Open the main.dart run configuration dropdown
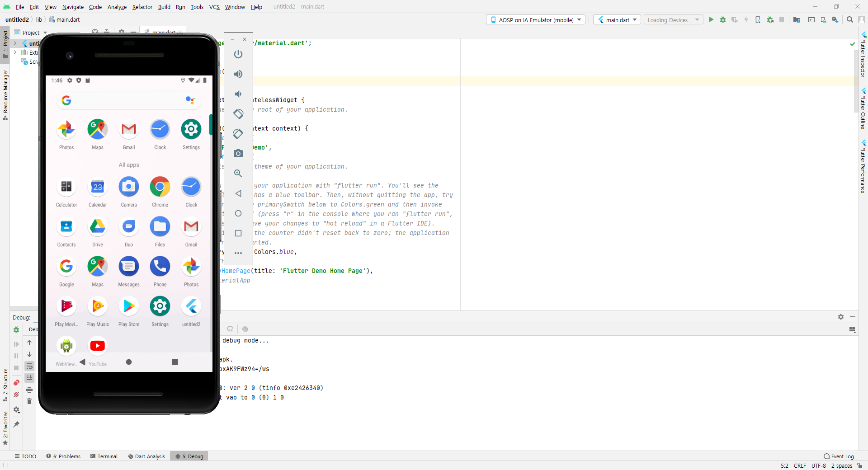The width and height of the screenshot is (868, 470). pos(617,20)
